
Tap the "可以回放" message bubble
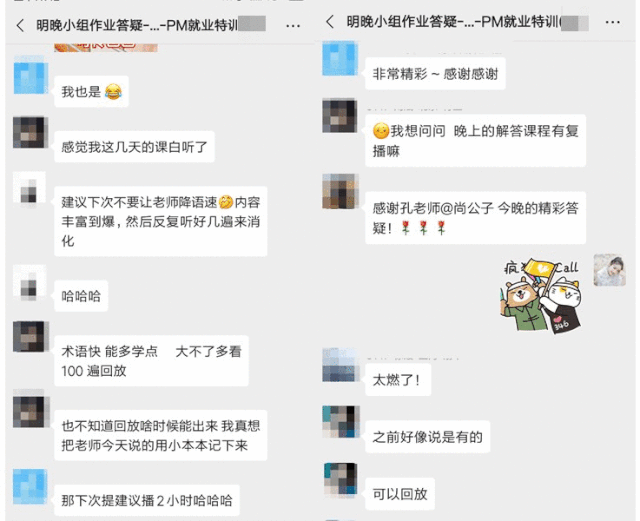tap(400, 494)
